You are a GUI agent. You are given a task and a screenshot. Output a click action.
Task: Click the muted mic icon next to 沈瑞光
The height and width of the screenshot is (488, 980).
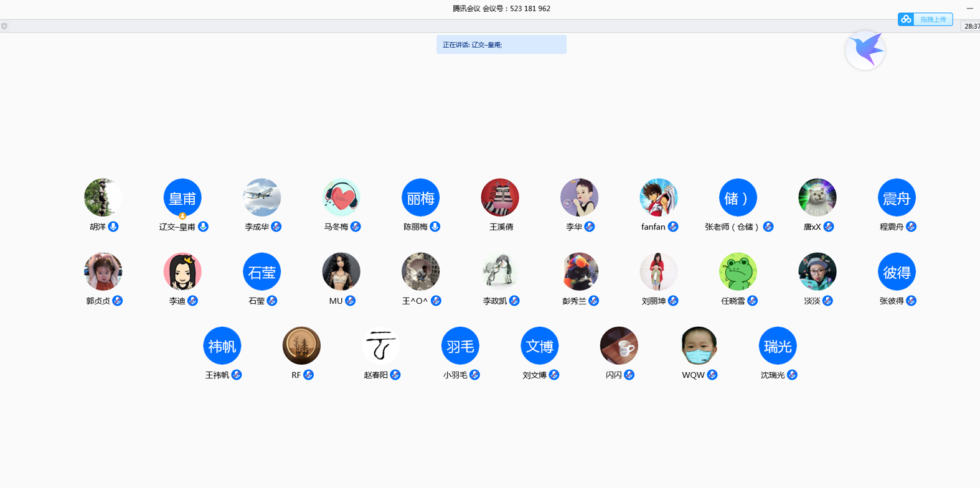(792, 375)
